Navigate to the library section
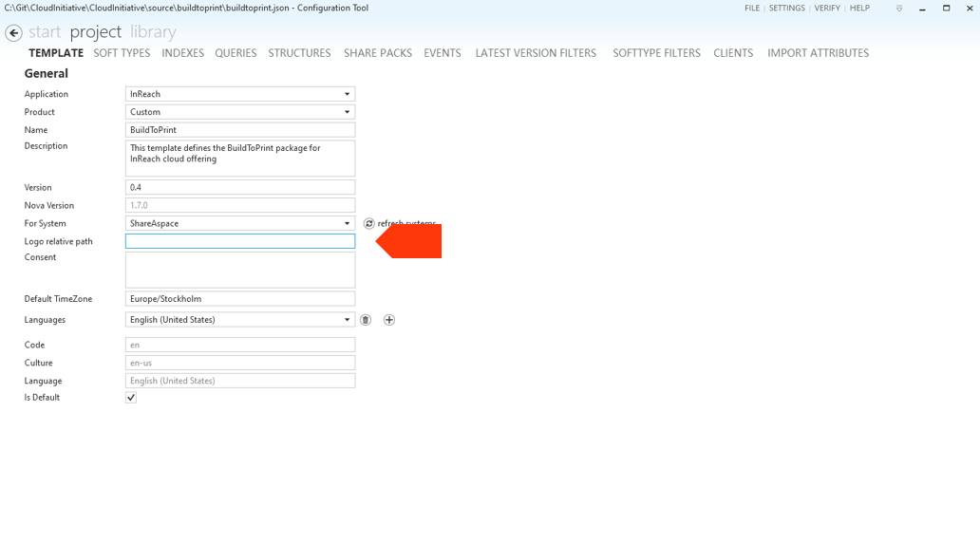The width and height of the screenshot is (980, 544). [153, 32]
